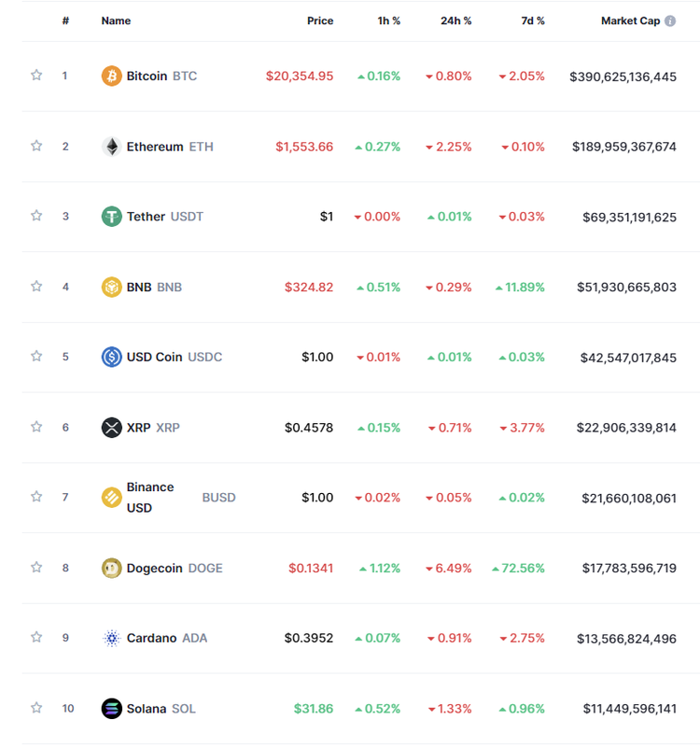Sort by the Name column header
Image resolution: width=700 pixels, height=747 pixels.
click(x=116, y=21)
